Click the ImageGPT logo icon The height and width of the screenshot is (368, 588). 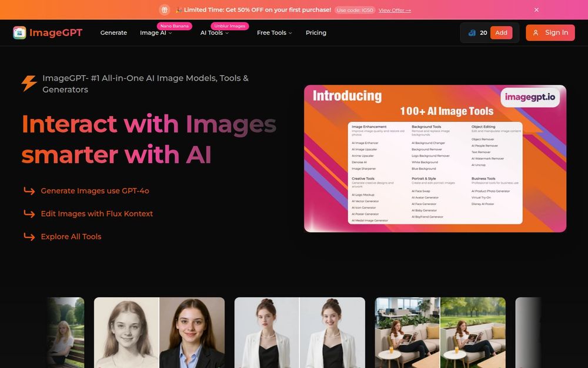(20, 32)
